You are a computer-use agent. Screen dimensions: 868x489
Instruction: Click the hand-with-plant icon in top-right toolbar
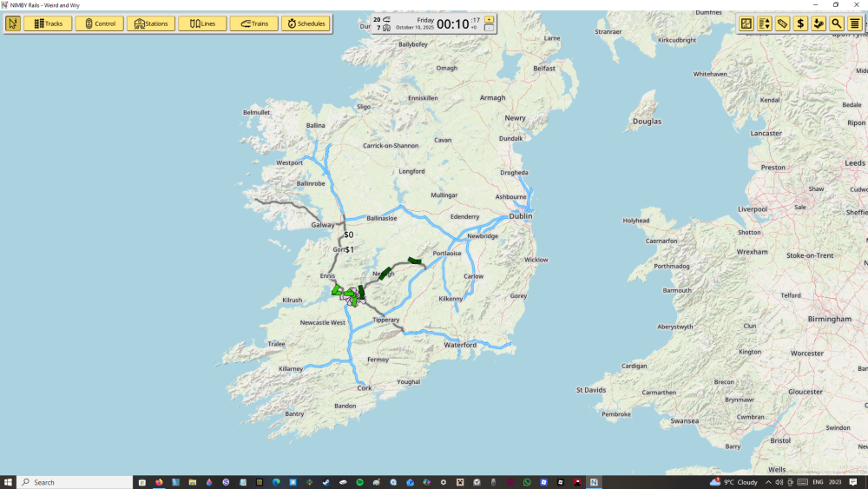coord(819,23)
